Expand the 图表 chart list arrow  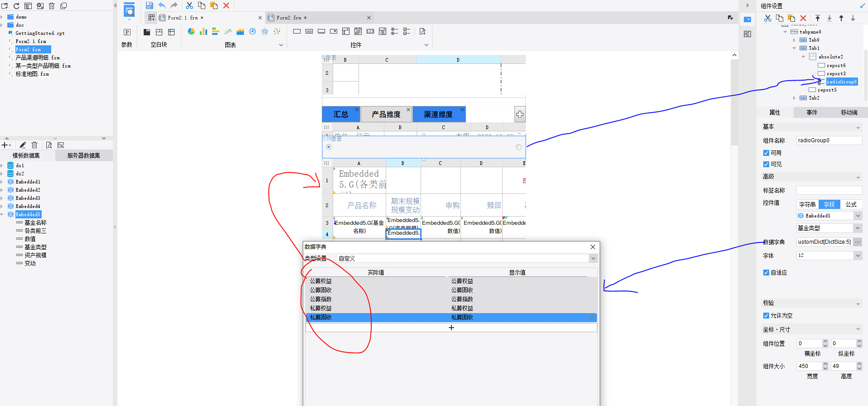[x=281, y=45]
